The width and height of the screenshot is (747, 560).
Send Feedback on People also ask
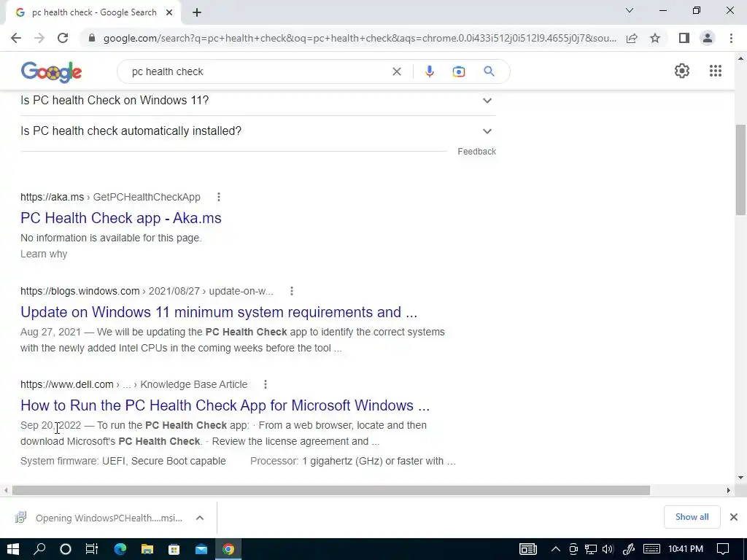[476, 152]
